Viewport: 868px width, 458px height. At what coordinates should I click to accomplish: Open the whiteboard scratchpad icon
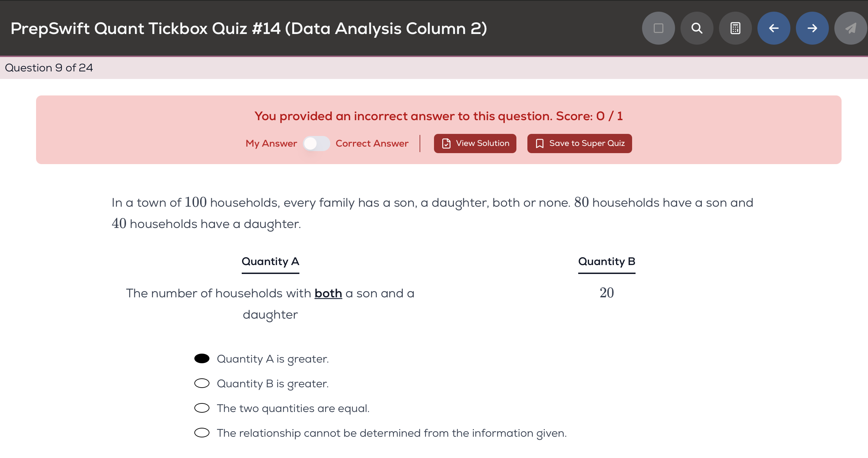pyautogui.click(x=658, y=28)
